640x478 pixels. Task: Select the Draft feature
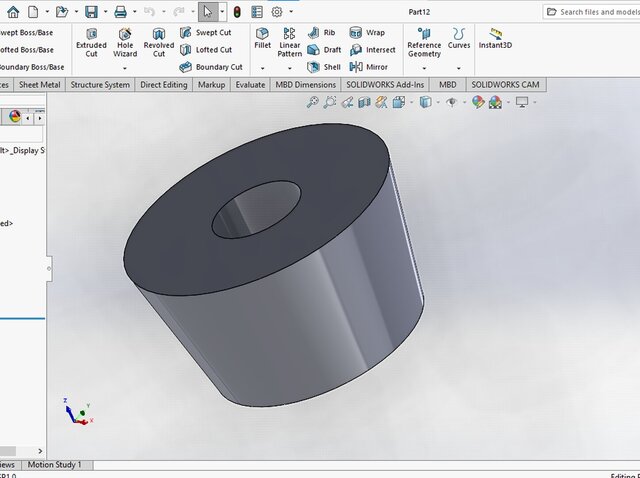(324, 50)
